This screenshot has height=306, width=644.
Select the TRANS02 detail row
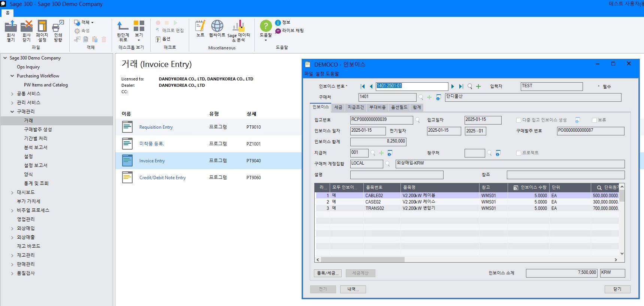[x=467, y=208]
